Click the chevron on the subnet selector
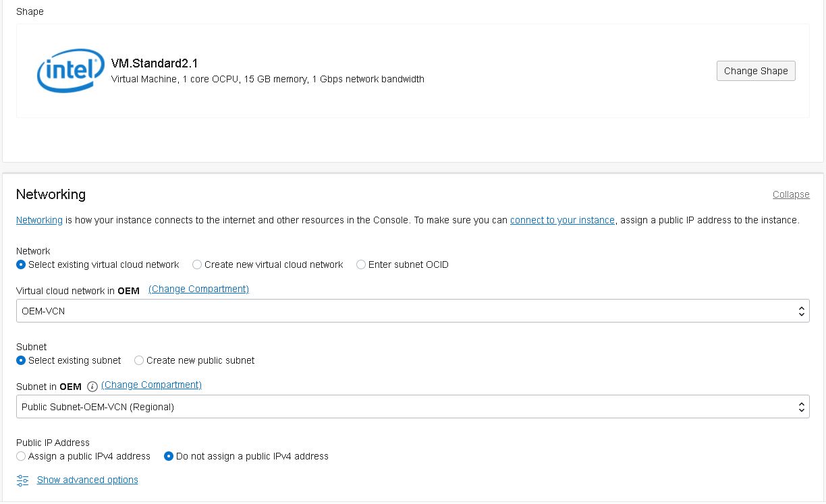Image resolution: width=826 pixels, height=504 pixels. [x=802, y=406]
